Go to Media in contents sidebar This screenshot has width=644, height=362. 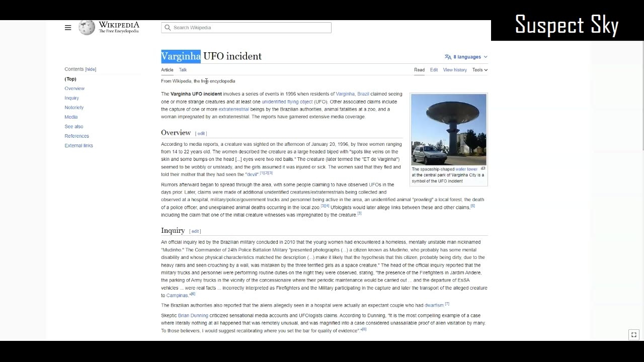pos(71,117)
